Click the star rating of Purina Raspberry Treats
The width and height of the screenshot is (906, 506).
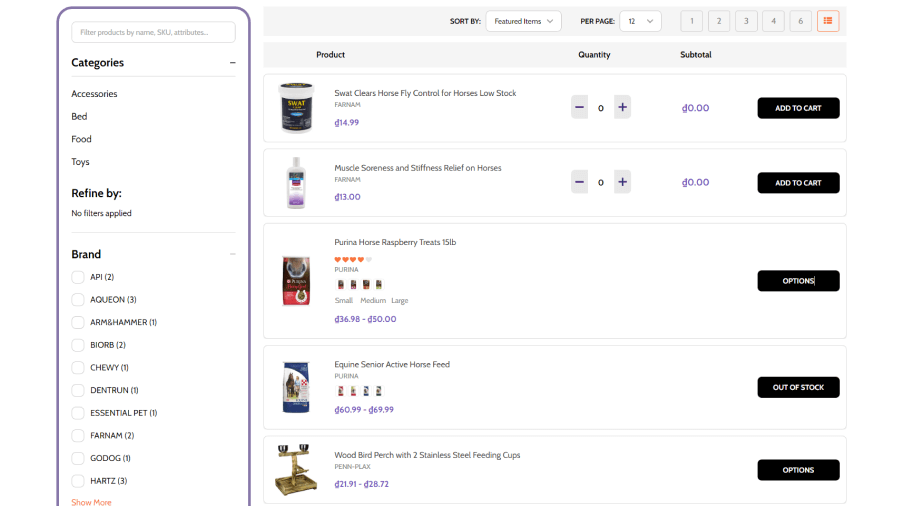353,259
